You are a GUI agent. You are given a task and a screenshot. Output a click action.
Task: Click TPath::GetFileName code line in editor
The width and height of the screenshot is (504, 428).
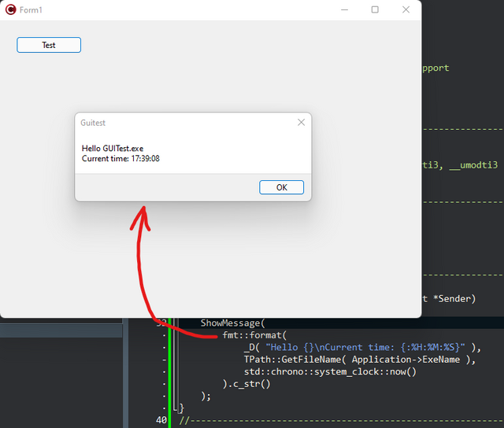tap(360, 360)
